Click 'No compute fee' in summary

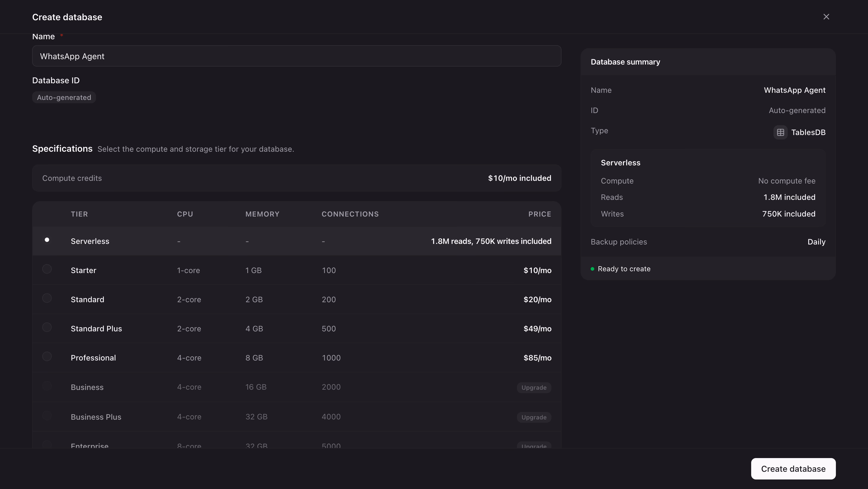pos(787,181)
